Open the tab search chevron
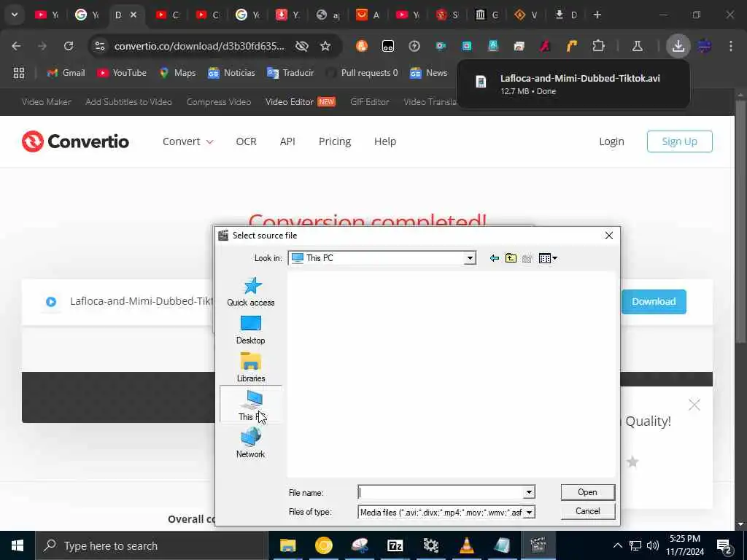Screen dimensions: 747x560 click(15, 15)
